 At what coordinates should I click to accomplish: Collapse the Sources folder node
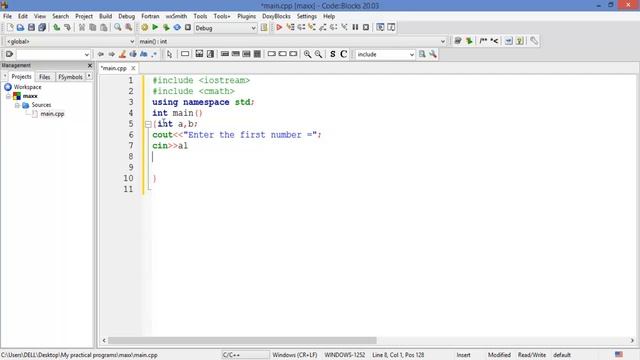pyautogui.click(x=17, y=105)
